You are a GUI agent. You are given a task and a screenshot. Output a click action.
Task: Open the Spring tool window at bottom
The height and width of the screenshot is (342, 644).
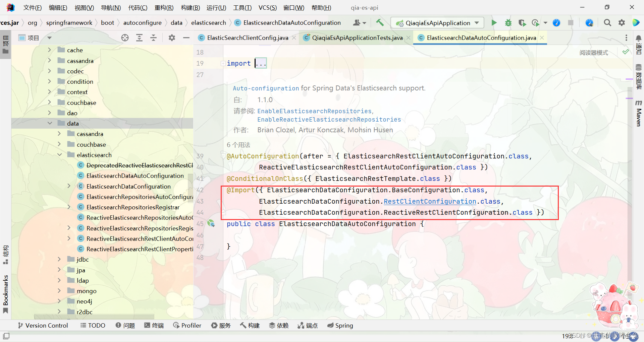(340, 325)
